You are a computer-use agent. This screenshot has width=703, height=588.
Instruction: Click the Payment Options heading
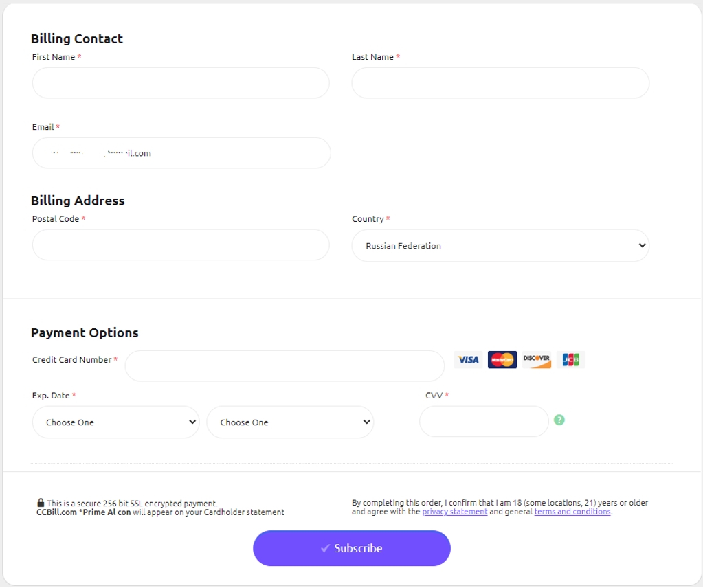(x=85, y=332)
